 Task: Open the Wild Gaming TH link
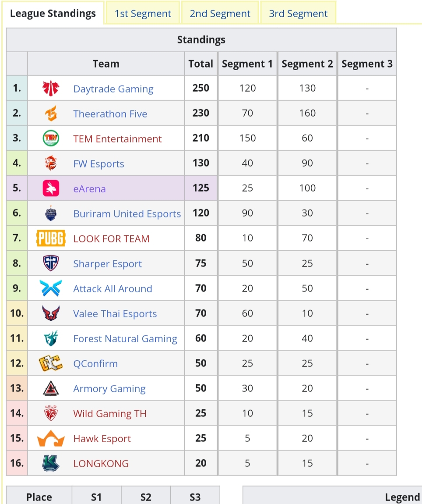110,413
